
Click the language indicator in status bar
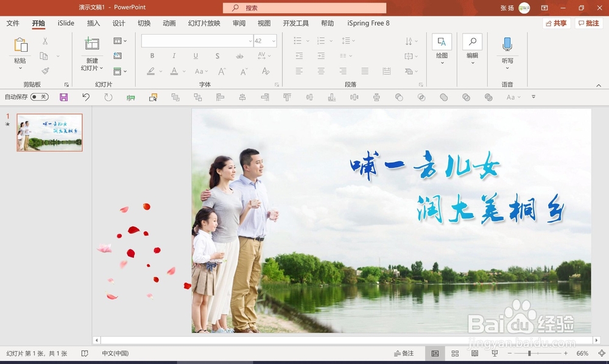[115, 354]
